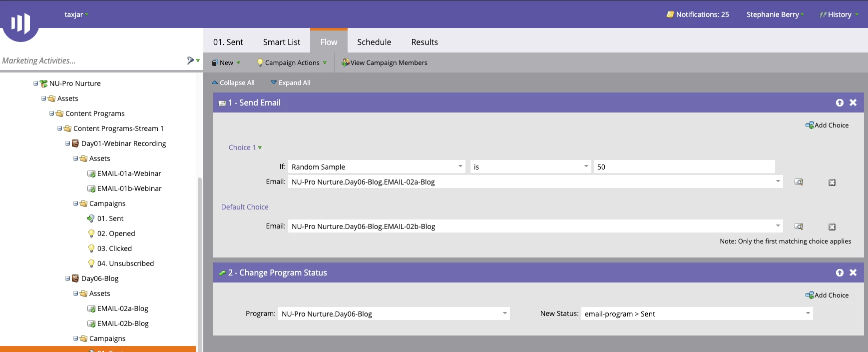Screen dimensions: 868x352
Task: Click the notifications bell icon
Action: coord(670,14)
